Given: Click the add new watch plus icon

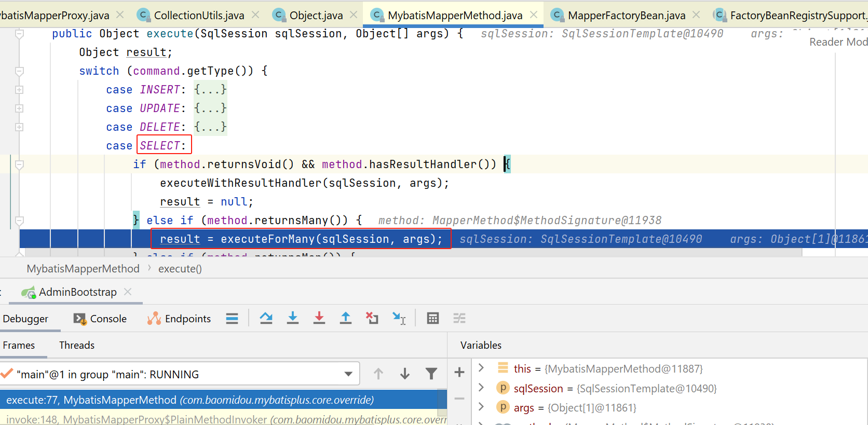Looking at the screenshot, I should tap(459, 372).
